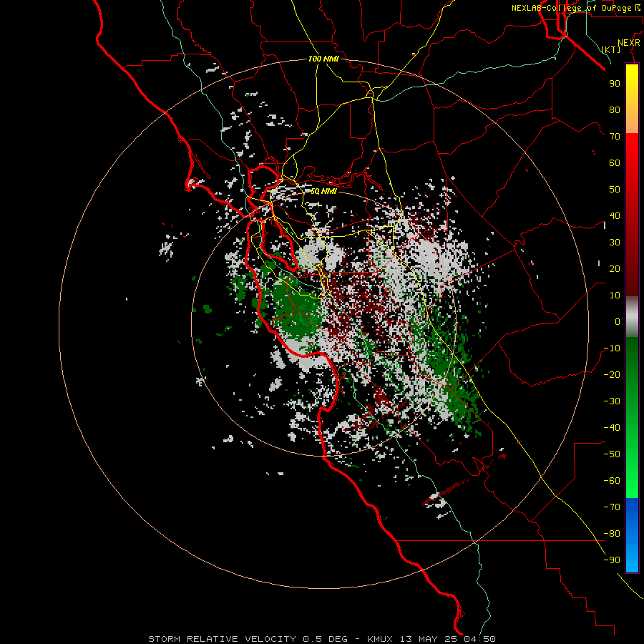The height and width of the screenshot is (644, 644).
Task: Select the -90 value on the velocity scale
Action: (x=612, y=560)
